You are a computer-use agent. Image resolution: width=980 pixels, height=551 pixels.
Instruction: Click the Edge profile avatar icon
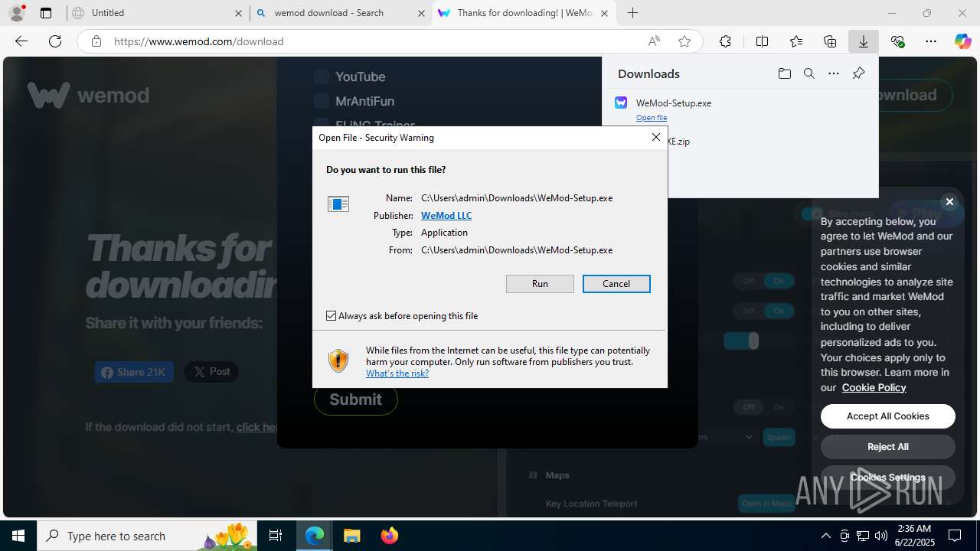click(17, 13)
